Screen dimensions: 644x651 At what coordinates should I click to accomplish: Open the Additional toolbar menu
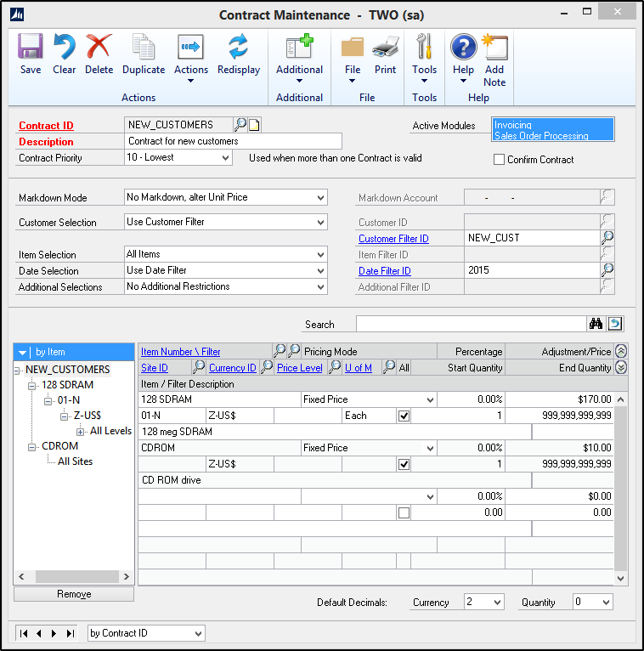point(299,46)
